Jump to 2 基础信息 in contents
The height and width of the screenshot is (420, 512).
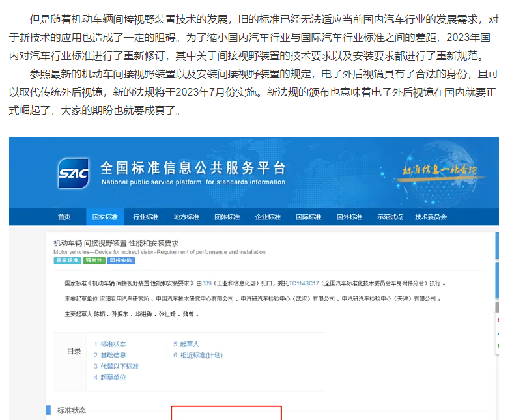click(110, 355)
